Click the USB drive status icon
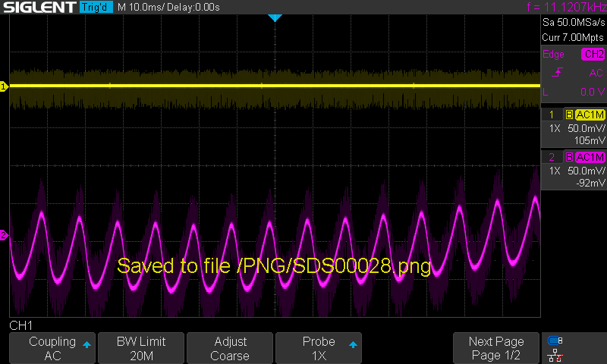Viewport: 607px width, 364px height. tap(555, 340)
